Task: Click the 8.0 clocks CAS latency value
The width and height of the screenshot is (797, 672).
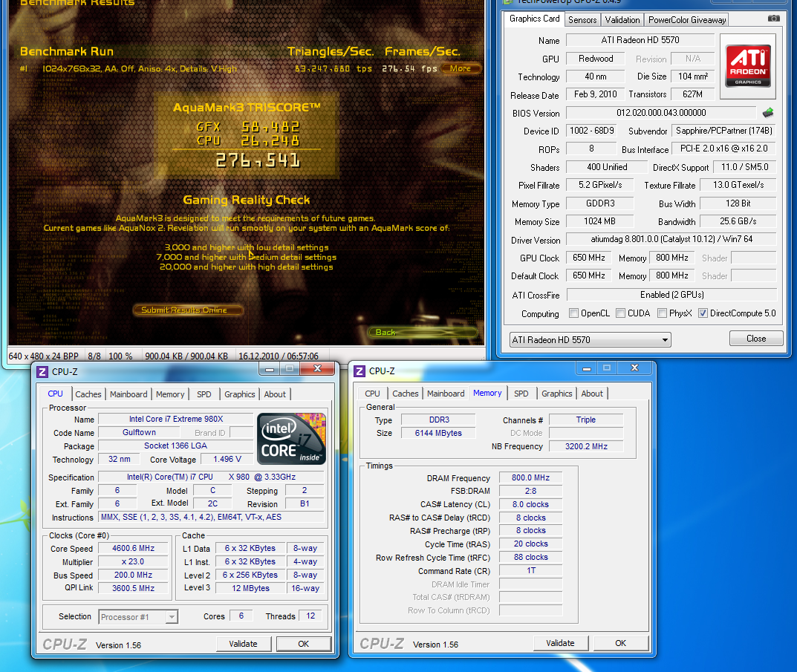Action: [530, 504]
